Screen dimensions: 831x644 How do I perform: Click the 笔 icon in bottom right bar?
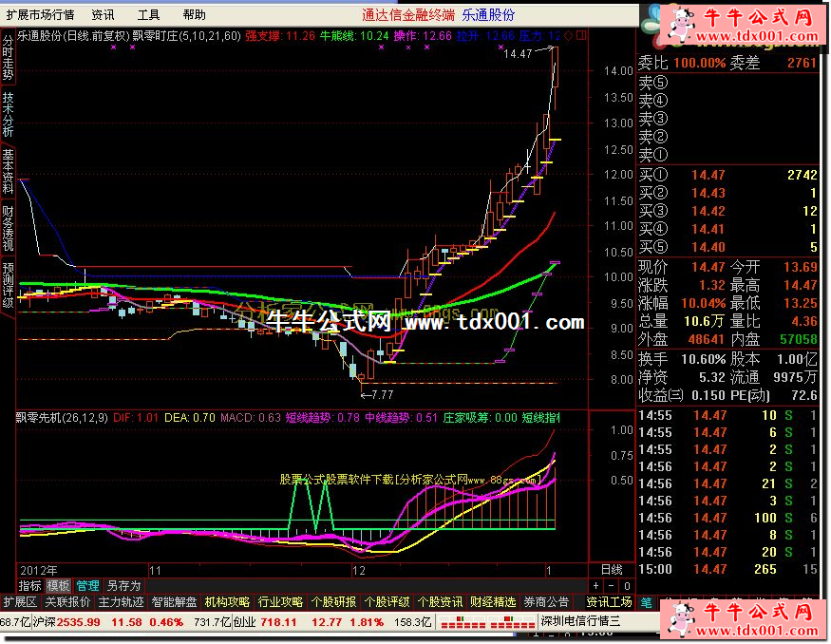[x=646, y=602]
